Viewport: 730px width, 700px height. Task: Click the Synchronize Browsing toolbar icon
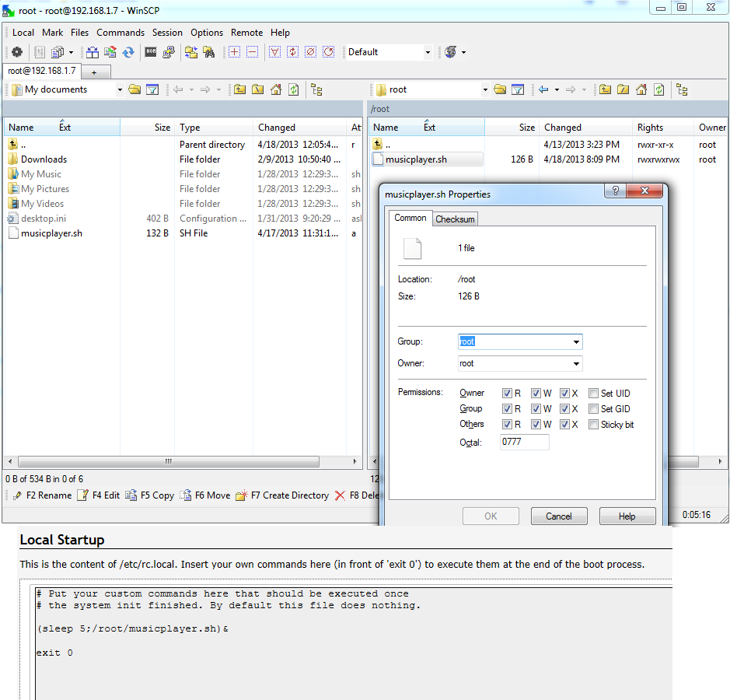(191, 52)
